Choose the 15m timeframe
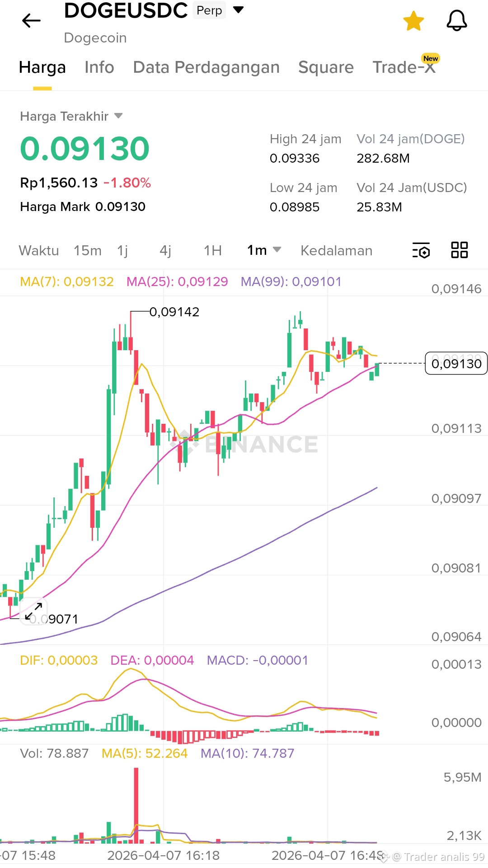This screenshot has width=488, height=868. 88,250
